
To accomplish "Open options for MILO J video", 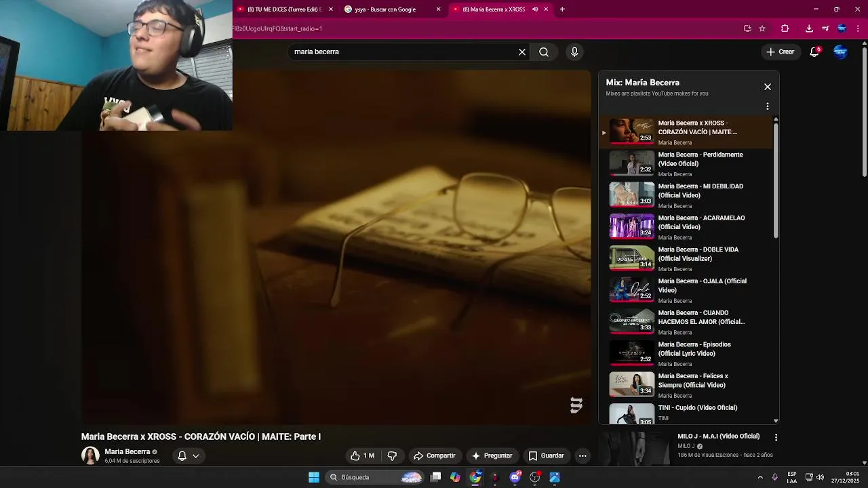I will pyautogui.click(x=776, y=438).
